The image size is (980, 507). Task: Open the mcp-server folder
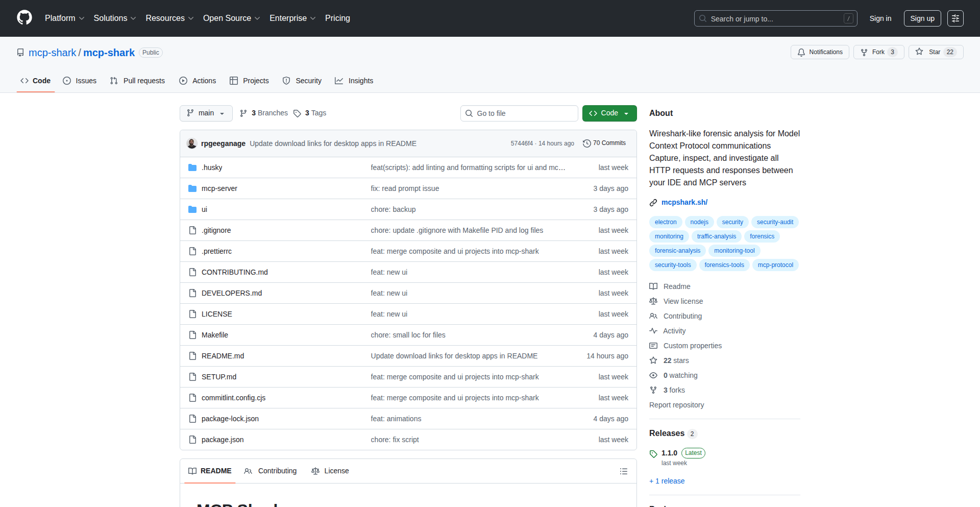coord(219,188)
